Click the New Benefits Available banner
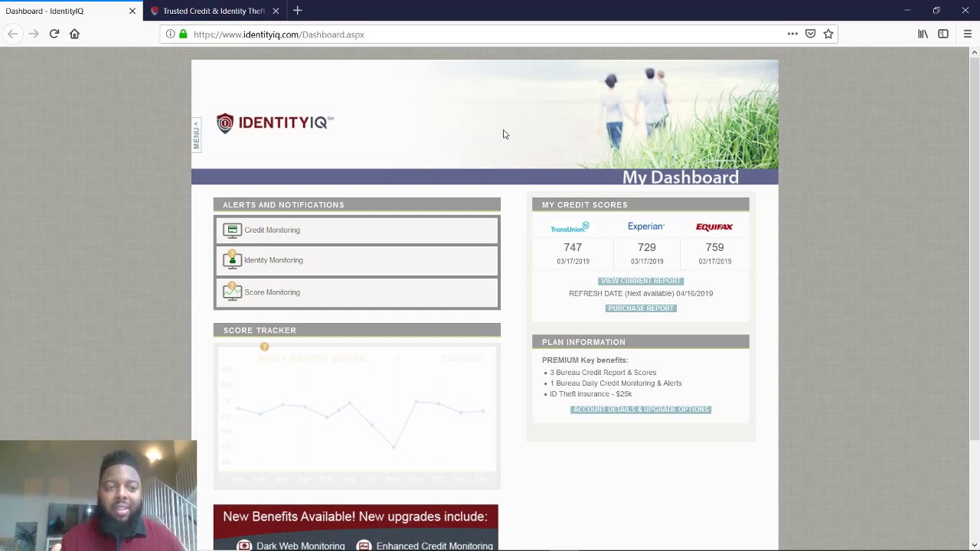The image size is (980, 551). pos(356,528)
